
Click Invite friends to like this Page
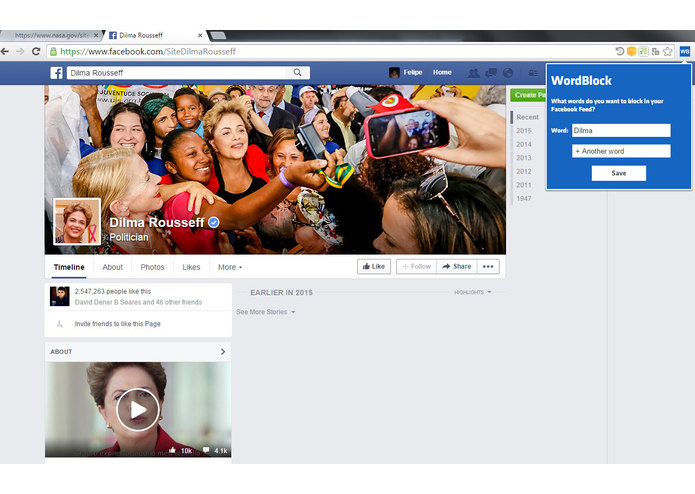[x=117, y=324]
